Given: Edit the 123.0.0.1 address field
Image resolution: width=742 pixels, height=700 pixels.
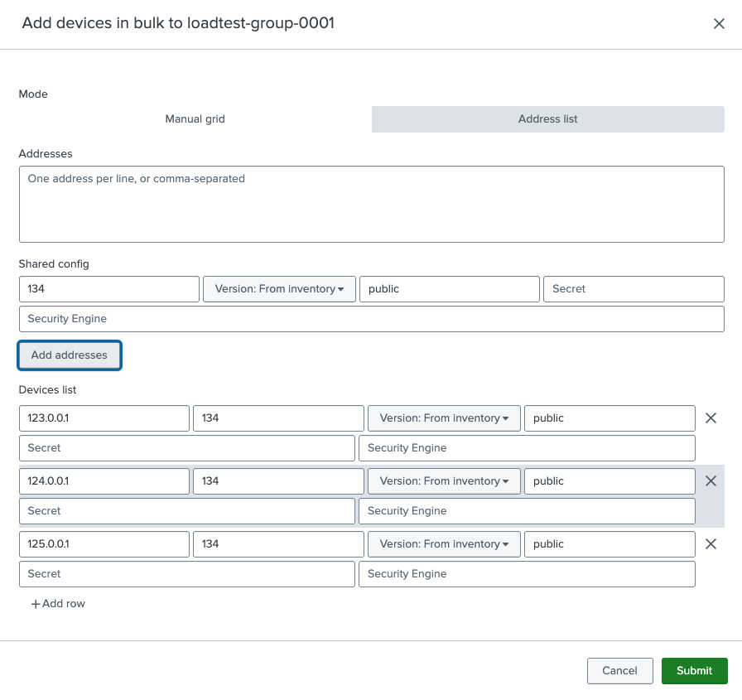Looking at the screenshot, I should click(x=104, y=418).
